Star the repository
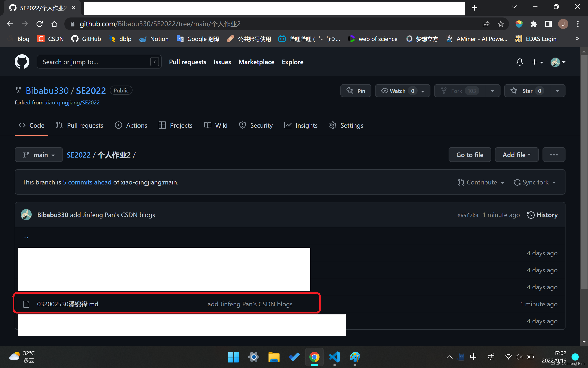The height and width of the screenshot is (368, 588). (x=527, y=91)
